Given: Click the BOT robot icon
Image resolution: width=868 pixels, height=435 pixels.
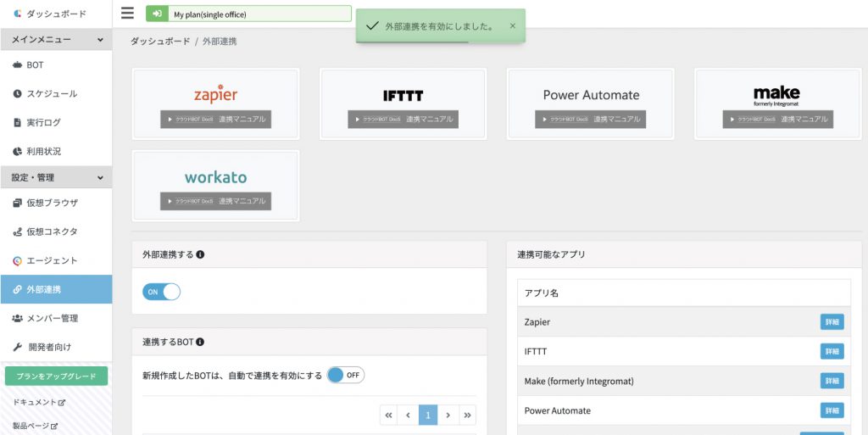Looking at the screenshot, I should (17, 65).
